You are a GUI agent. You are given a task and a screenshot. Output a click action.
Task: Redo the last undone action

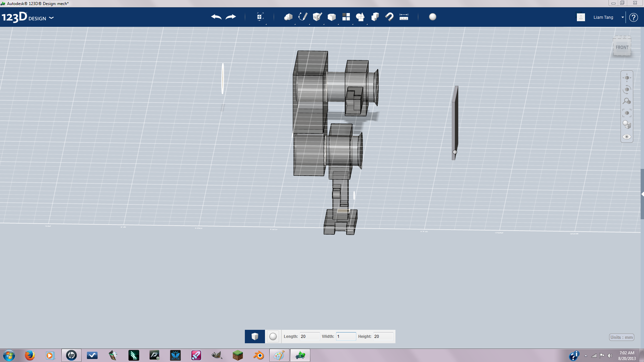coord(231,17)
